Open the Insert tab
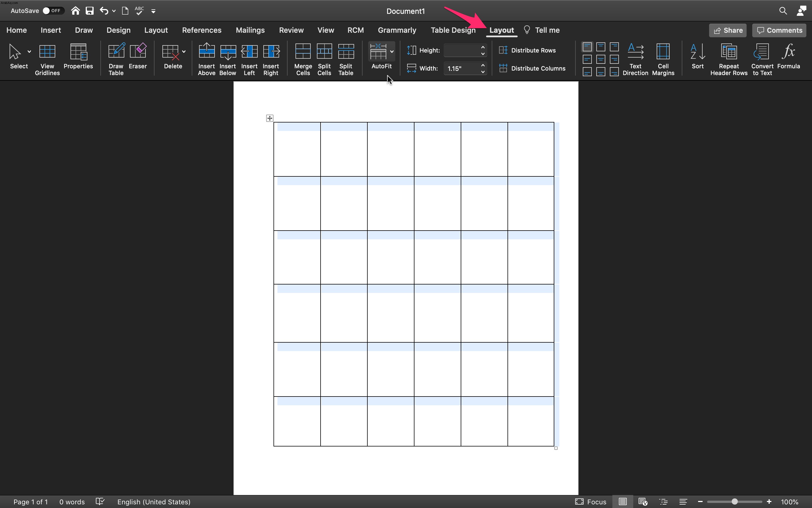The image size is (812, 508). [x=51, y=30]
